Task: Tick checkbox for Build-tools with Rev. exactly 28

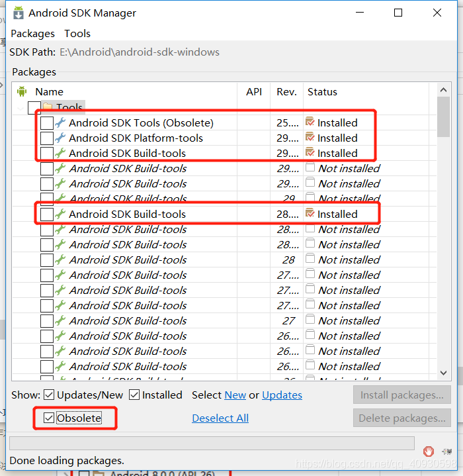Action: (x=47, y=260)
